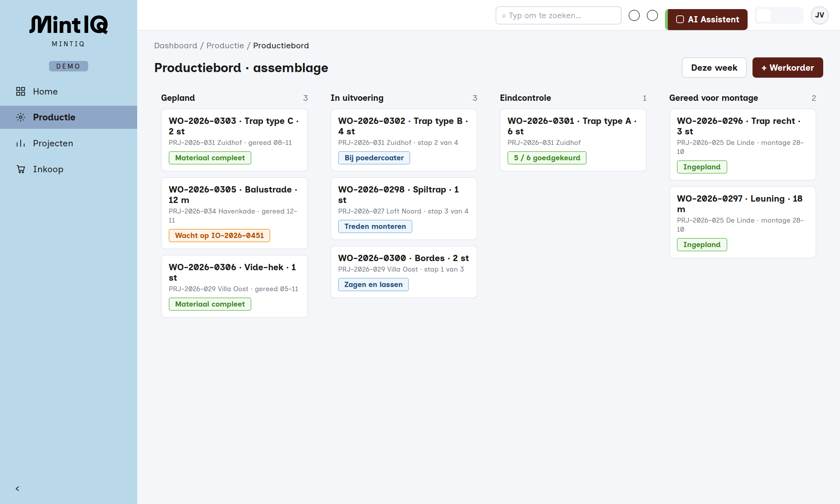840x504 pixels.
Task: Open Home in the sidebar
Action: (x=69, y=91)
